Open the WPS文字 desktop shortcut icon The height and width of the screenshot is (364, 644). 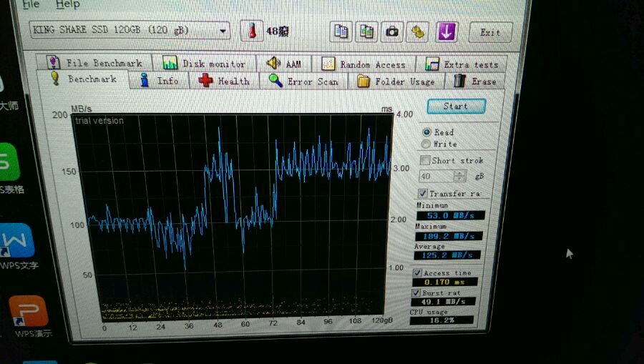point(16,240)
